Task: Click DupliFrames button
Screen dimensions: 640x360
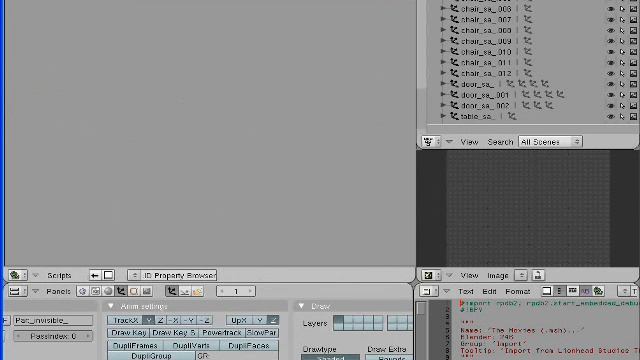Action: (135, 346)
